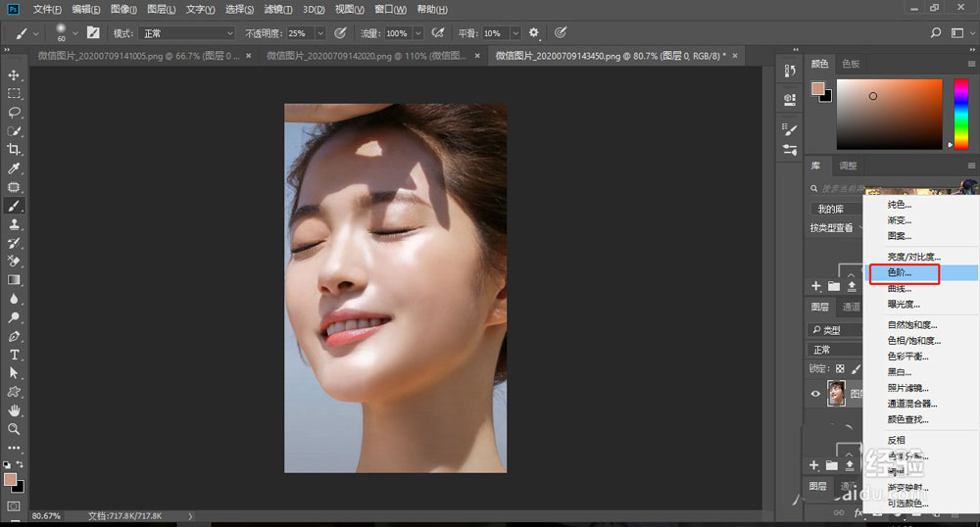Viewport: 980px width, 527px height.
Task: Click the foreground color swatch in Color panel
Action: point(817,89)
